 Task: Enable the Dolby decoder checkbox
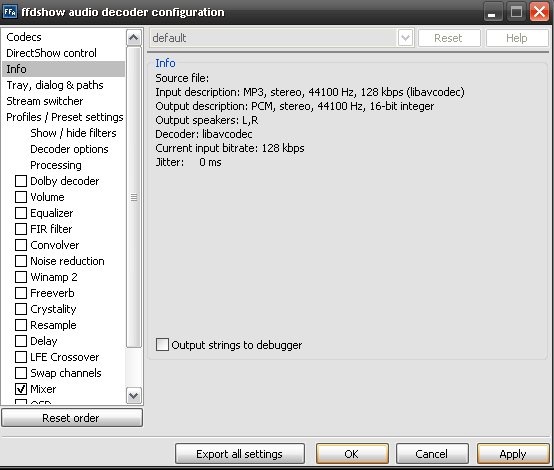[x=21, y=181]
